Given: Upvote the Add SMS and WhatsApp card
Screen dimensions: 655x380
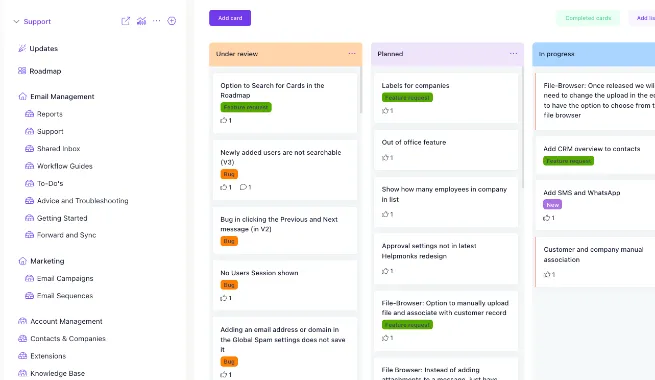Looking at the screenshot, I should 548,218.
